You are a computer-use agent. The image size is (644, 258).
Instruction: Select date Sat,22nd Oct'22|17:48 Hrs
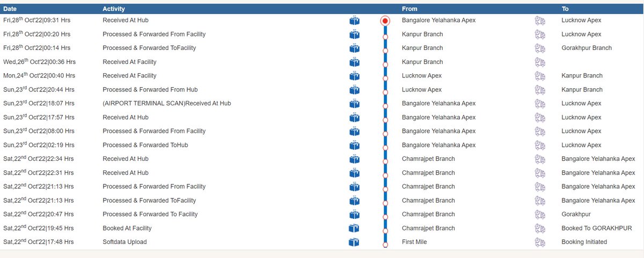[x=38, y=242]
